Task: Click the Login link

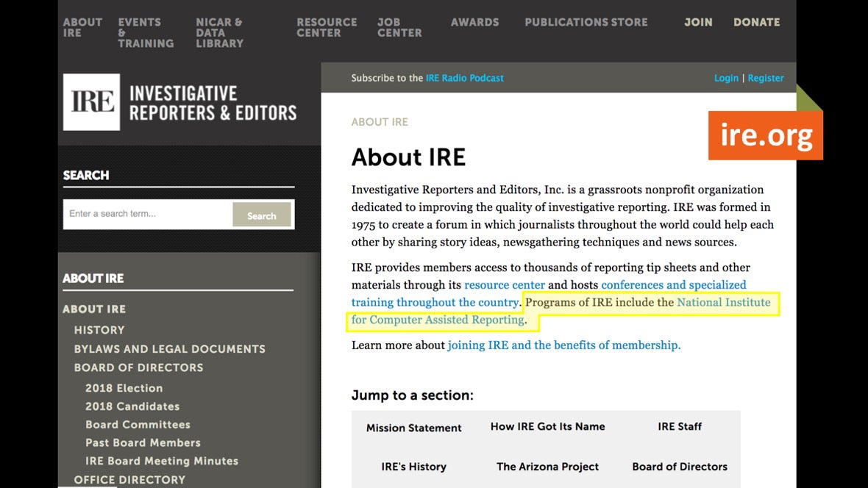Action: tap(726, 78)
